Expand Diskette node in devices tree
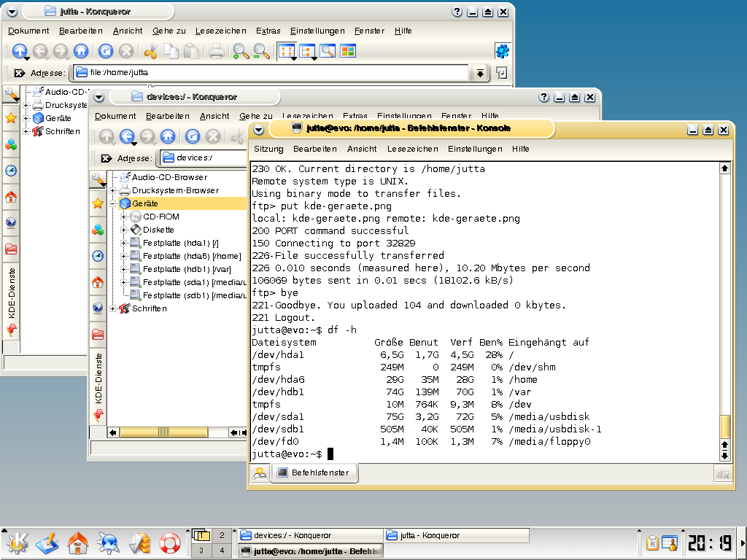Screen dimensions: 747x560 [x=123, y=230]
